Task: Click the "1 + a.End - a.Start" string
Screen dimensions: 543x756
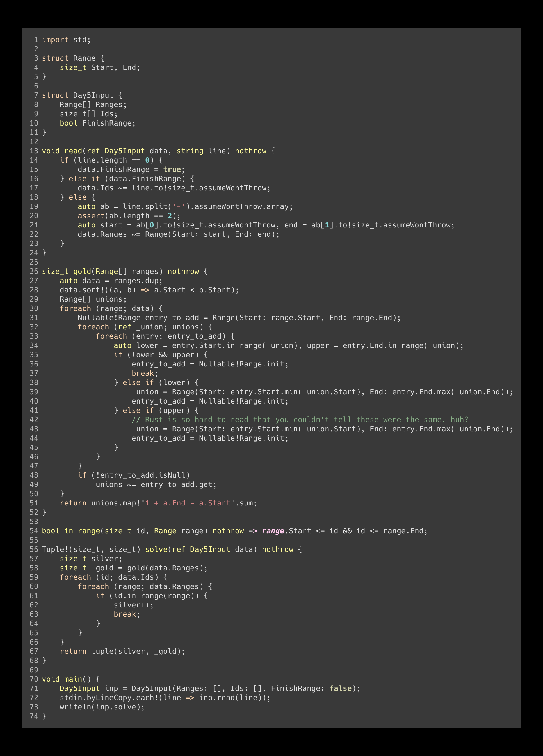Action: click(187, 503)
